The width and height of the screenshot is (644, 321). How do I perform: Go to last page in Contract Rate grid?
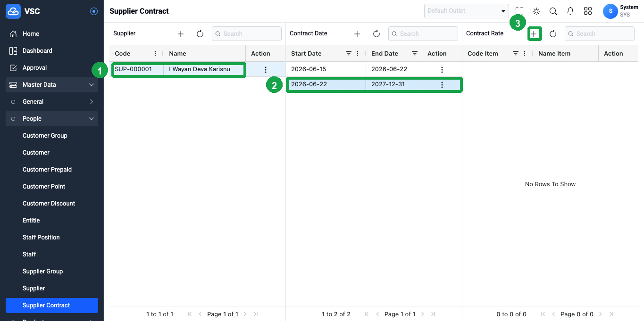pos(611,314)
